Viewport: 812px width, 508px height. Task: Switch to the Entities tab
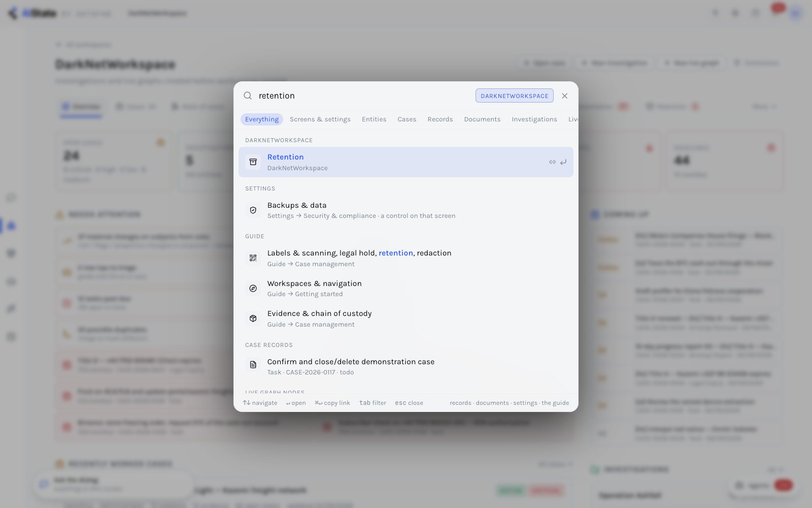point(374,119)
